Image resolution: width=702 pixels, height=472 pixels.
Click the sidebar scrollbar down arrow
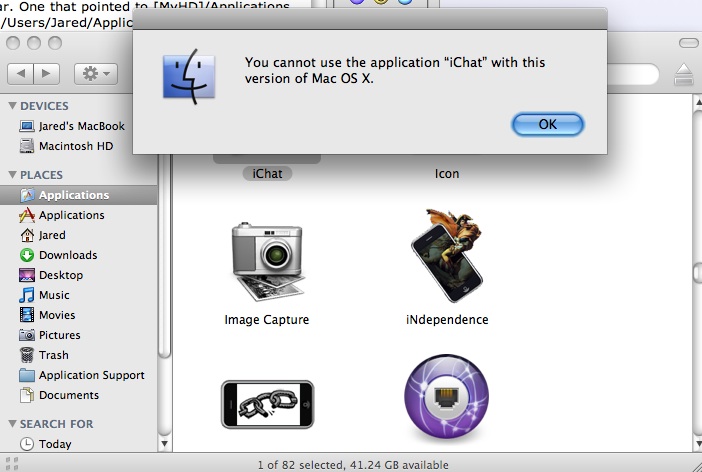pyautogui.click(x=164, y=444)
